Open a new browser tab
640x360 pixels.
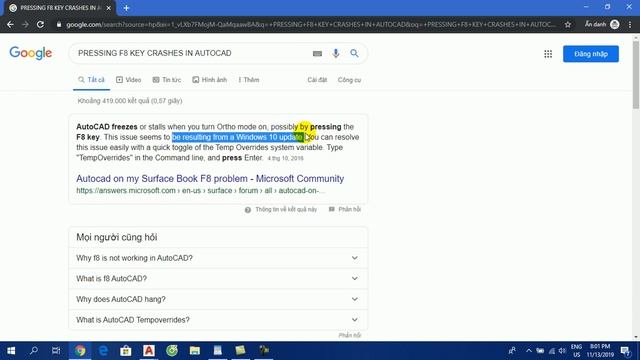pos(126,8)
